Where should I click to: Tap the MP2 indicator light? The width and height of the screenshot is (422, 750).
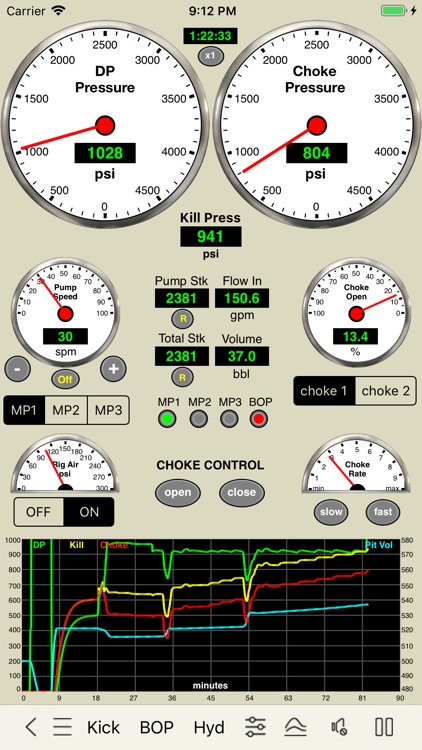[x=199, y=419]
